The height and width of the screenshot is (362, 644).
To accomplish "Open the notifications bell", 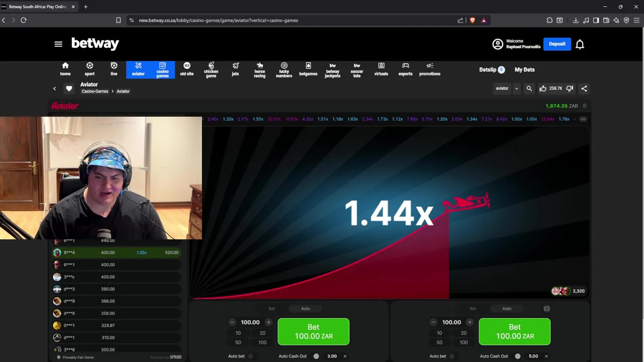I will pos(580,44).
